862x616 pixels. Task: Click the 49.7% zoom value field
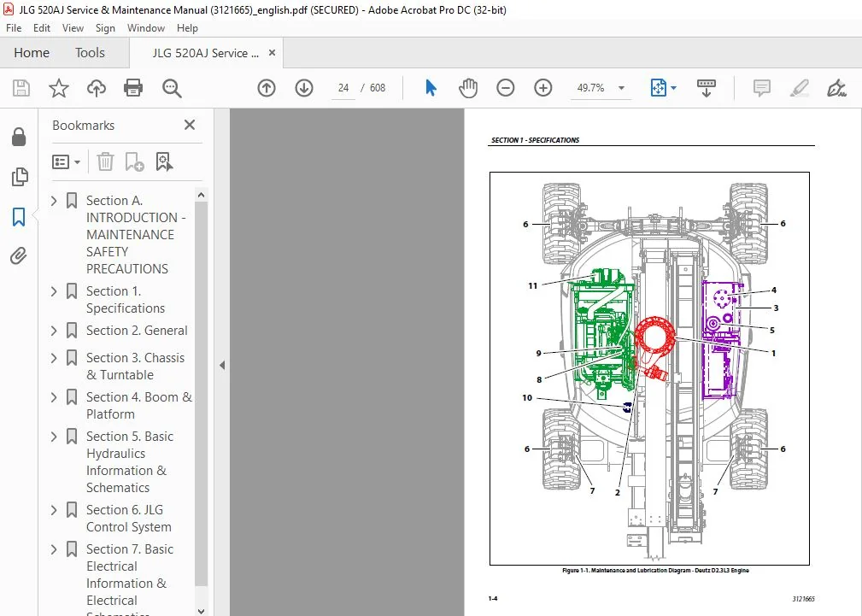(591, 88)
